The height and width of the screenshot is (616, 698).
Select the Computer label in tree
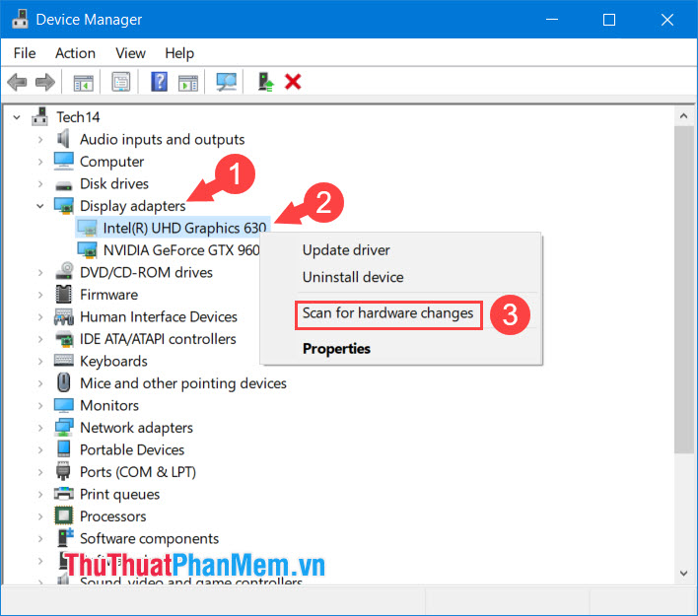click(x=111, y=162)
